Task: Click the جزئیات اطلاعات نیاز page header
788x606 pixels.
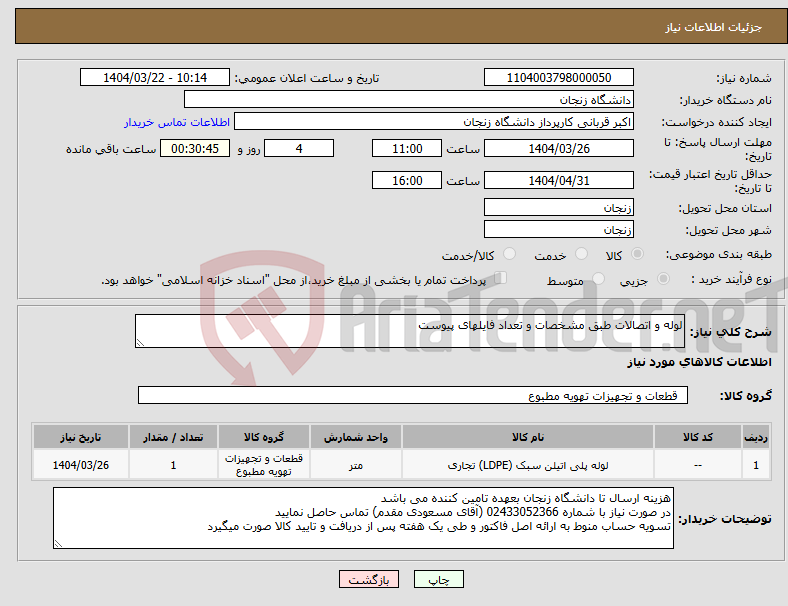Action: (714, 27)
